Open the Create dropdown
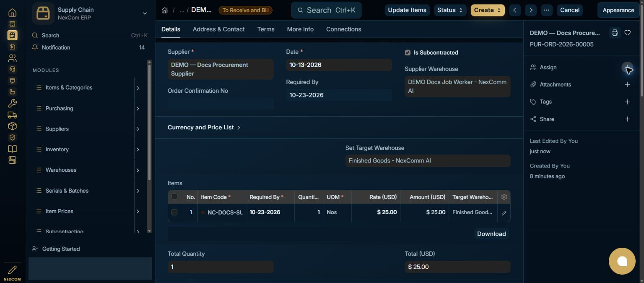This screenshot has height=283, width=644. (488, 10)
